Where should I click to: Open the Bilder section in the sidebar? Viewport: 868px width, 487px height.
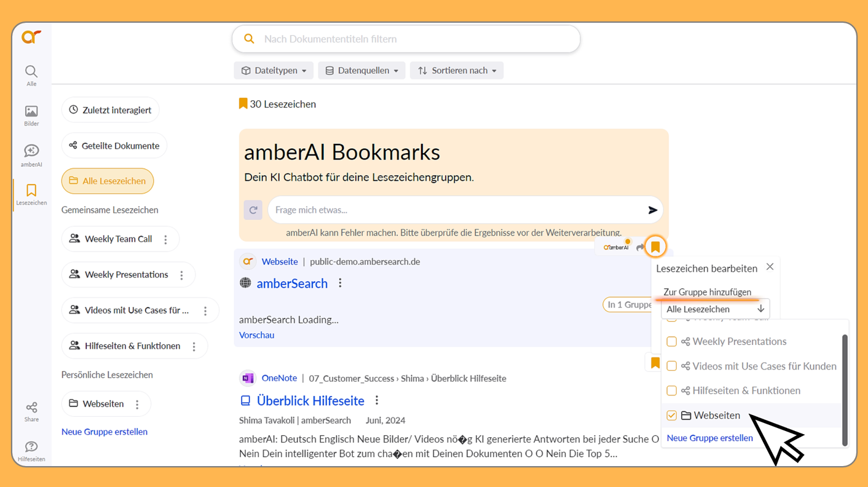(31, 116)
